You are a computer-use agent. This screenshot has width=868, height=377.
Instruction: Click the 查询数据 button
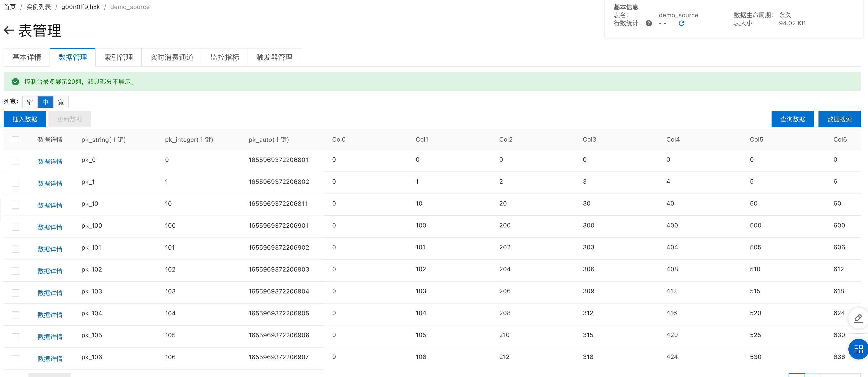[x=792, y=119]
